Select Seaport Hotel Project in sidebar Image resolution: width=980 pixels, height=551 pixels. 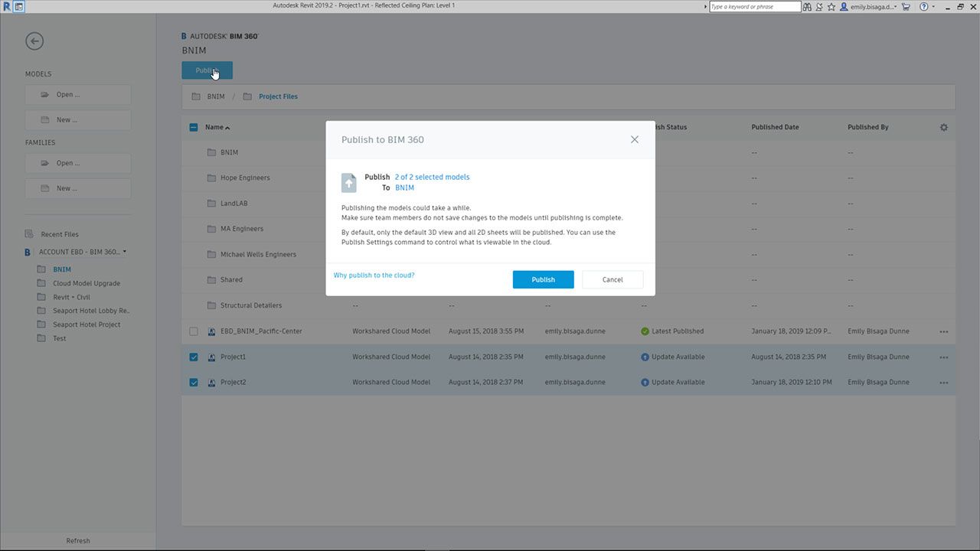pyautogui.click(x=87, y=324)
